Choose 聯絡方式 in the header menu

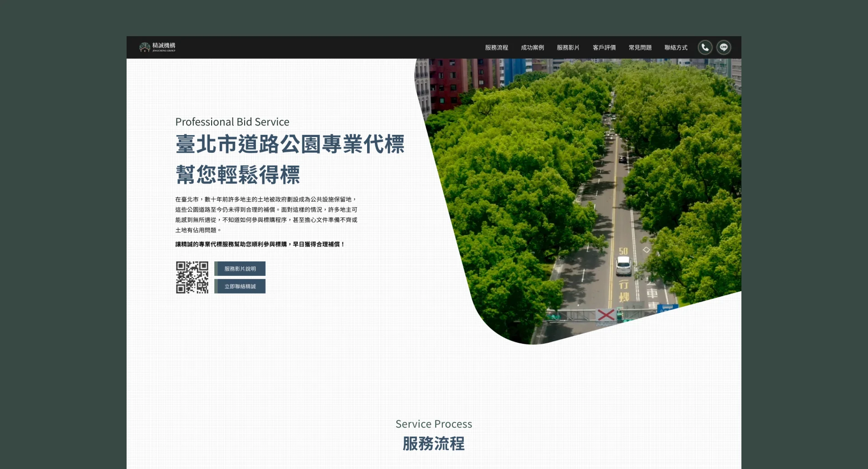pyautogui.click(x=676, y=47)
